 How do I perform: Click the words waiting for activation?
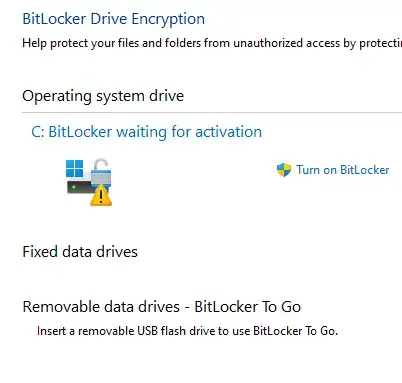(x=189, y=132)
